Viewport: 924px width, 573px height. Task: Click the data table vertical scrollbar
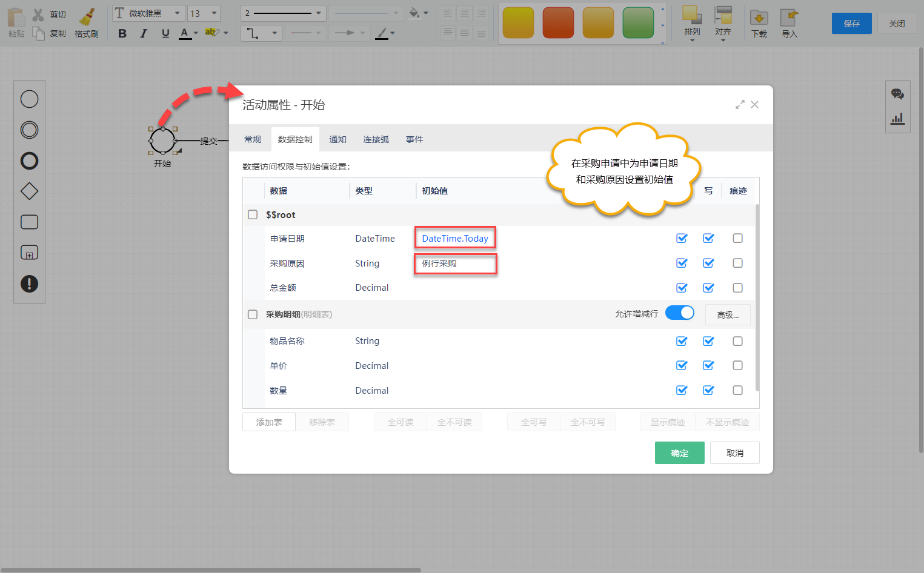(x=757, y=297)
